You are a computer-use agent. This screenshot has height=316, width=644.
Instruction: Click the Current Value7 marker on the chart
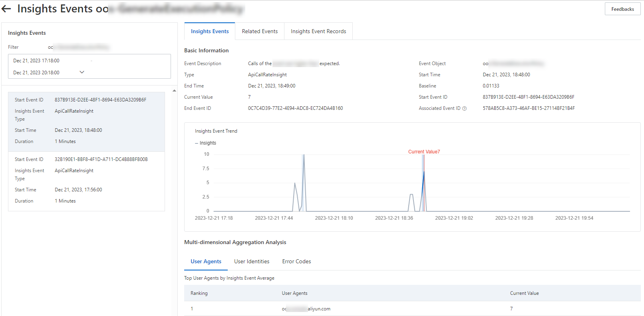tap(424, 152)
